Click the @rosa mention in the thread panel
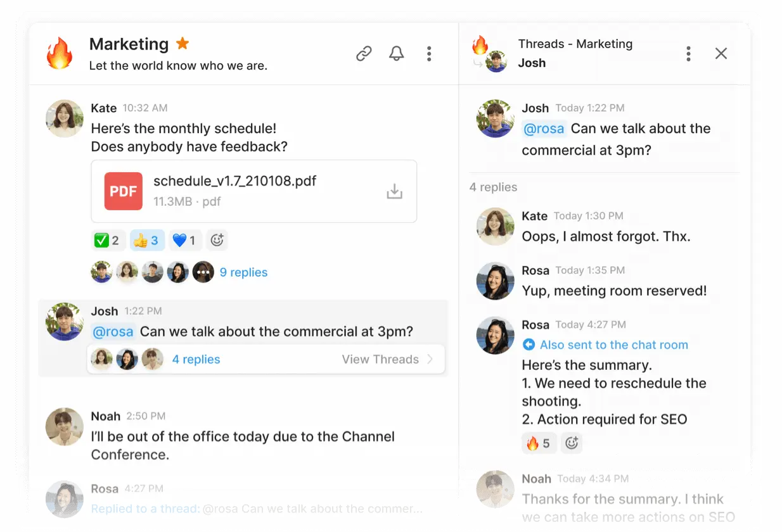 544,129
